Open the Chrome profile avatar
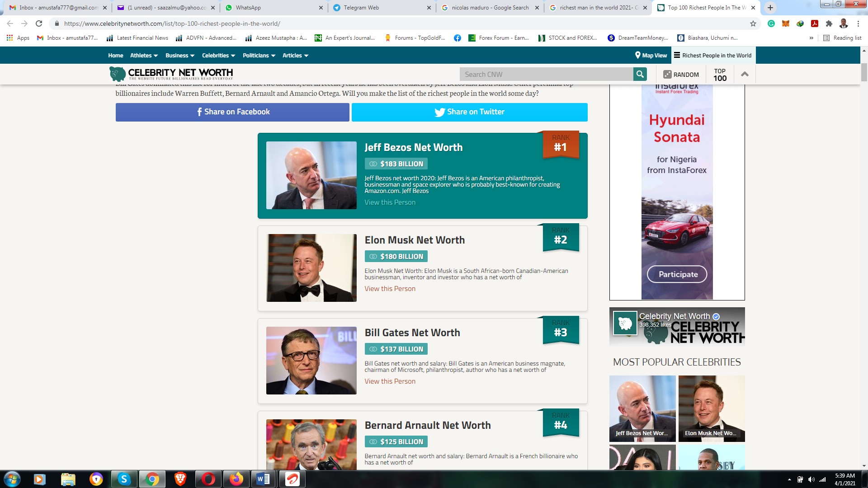This screenshot has width=868, height=488. (x=844, y=23)
